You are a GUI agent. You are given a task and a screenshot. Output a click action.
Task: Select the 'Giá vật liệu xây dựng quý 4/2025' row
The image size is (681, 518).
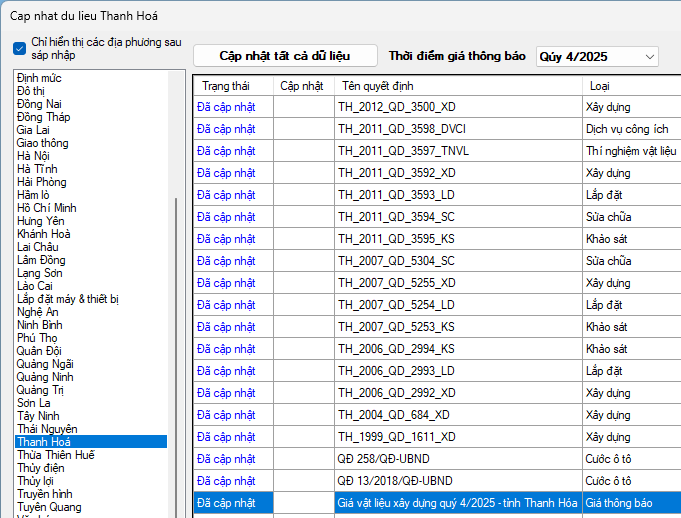point(456,502)
